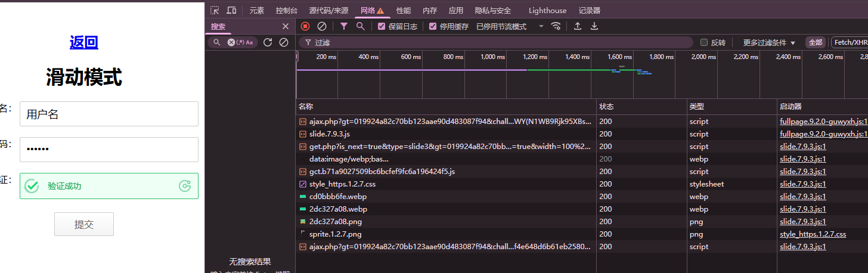Viewport: 868px width, 273px height.
Task: Export HAR file with download arrow icon
Action: [594, 26]
